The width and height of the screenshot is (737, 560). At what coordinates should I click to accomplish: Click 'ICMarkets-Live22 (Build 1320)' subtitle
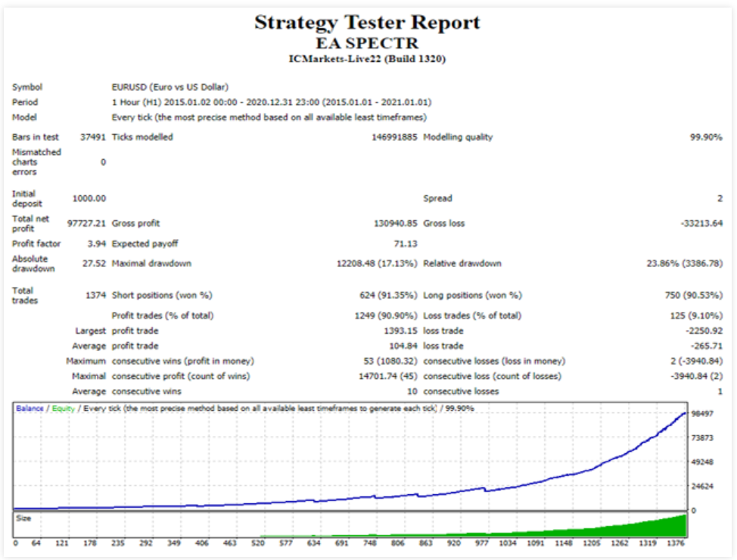tap(367, 59)
